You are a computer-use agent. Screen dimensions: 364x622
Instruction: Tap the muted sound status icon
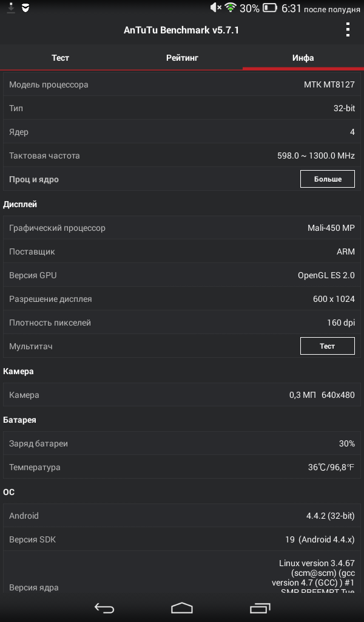click(x=215, y=7)
